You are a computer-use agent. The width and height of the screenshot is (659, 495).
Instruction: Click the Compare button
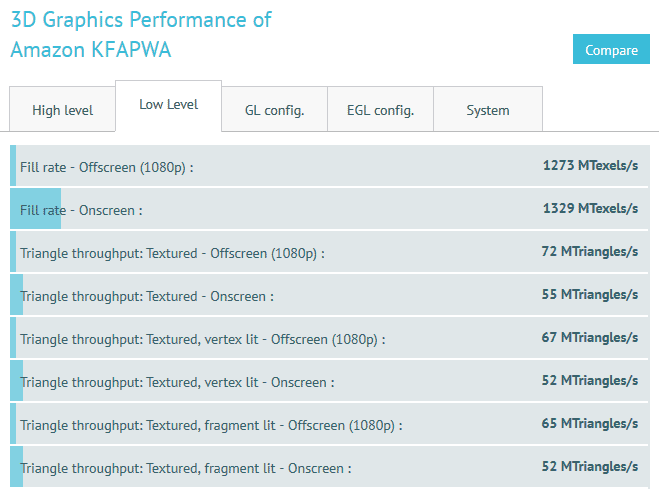tap(611, 50)
